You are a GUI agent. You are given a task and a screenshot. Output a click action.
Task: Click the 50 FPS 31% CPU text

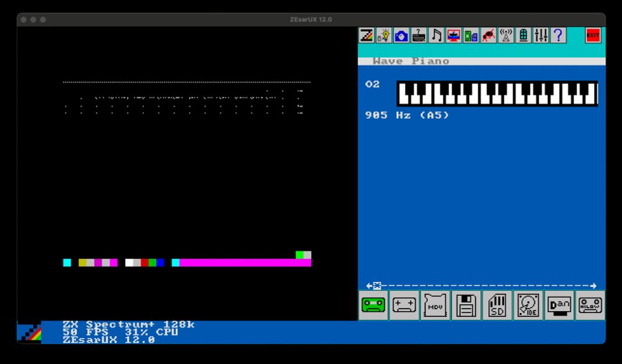[x=120, y=332]
